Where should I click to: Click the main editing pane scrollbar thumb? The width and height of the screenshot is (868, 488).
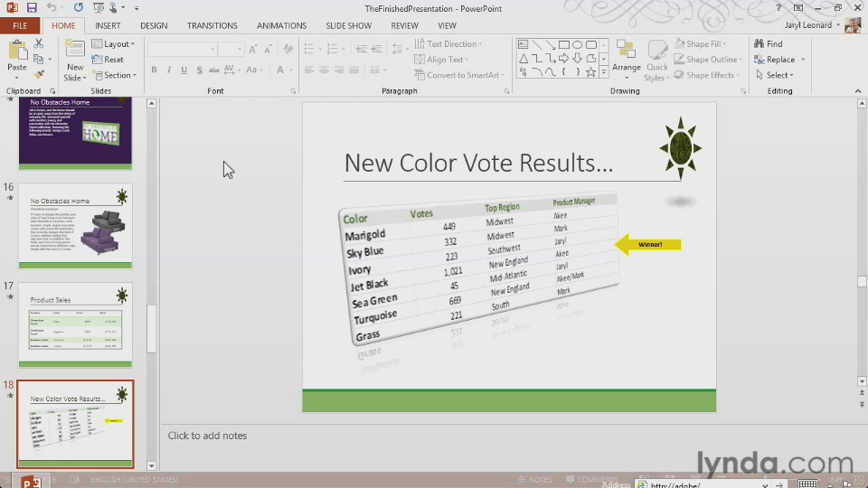[862, 281]
